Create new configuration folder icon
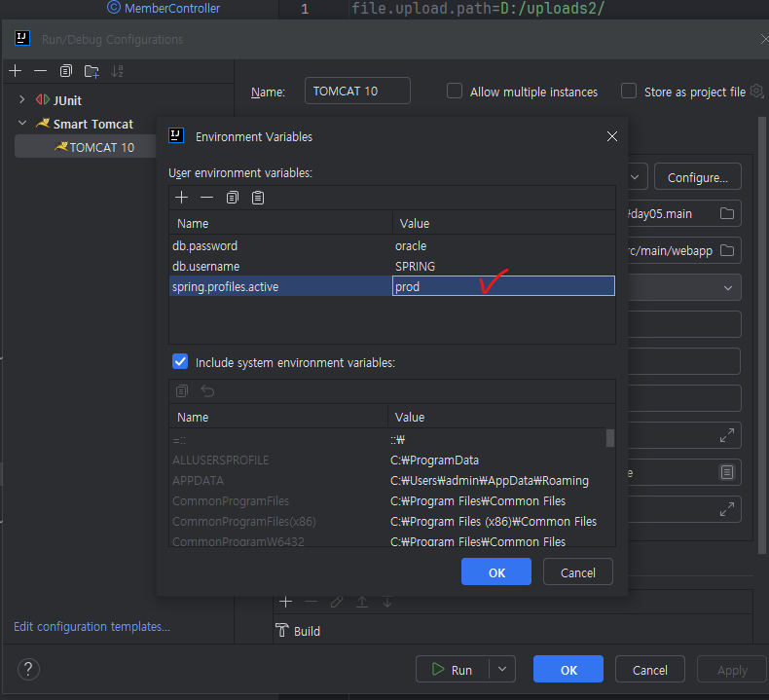Screen dimensions: 769x700 point(92,71)
